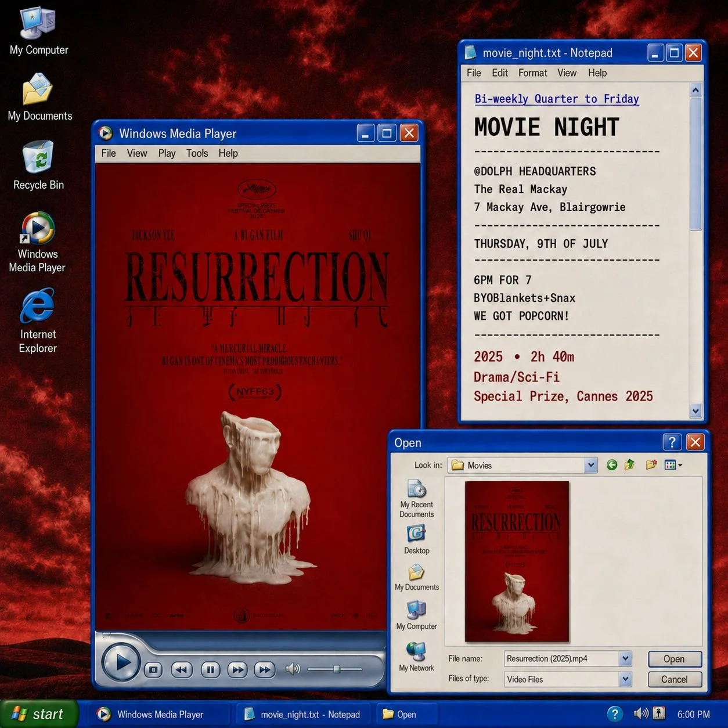
Task: Open the Help menu in Windows Media Player
Action: coord(228,153)
